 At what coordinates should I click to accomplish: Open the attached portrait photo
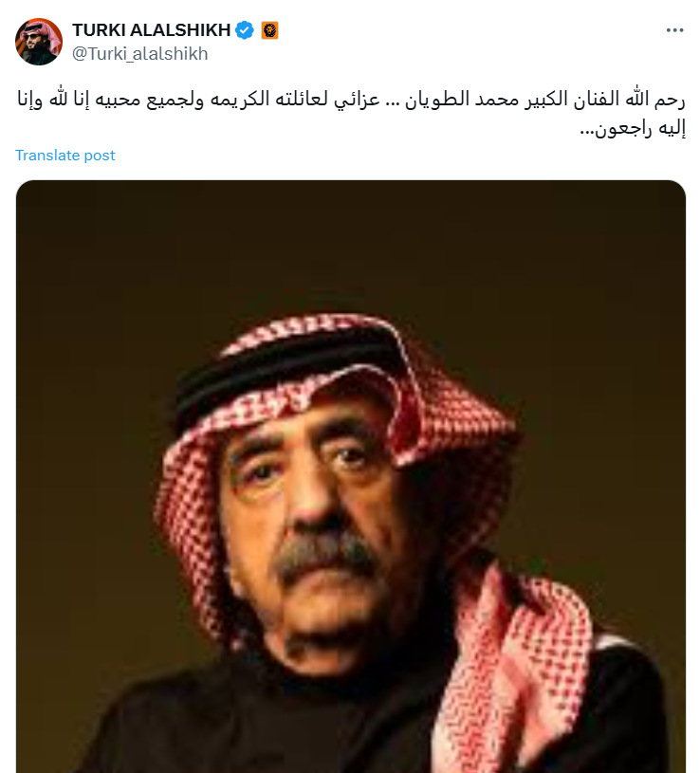click(x=351, y=476)
